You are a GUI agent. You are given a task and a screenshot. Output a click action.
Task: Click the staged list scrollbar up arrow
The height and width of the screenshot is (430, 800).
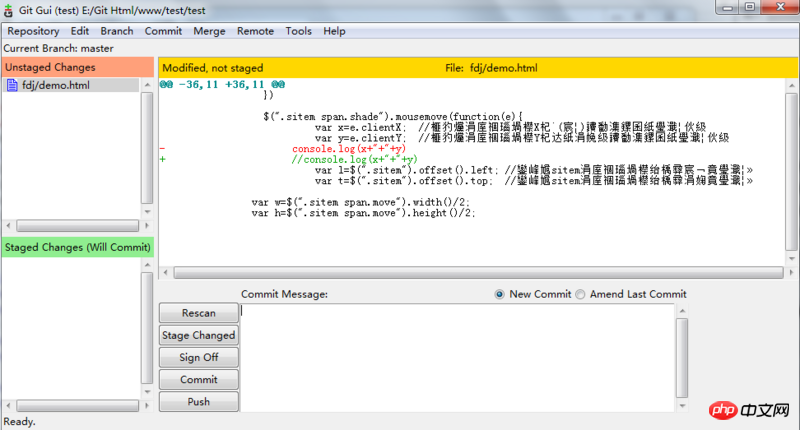[147, 265]
